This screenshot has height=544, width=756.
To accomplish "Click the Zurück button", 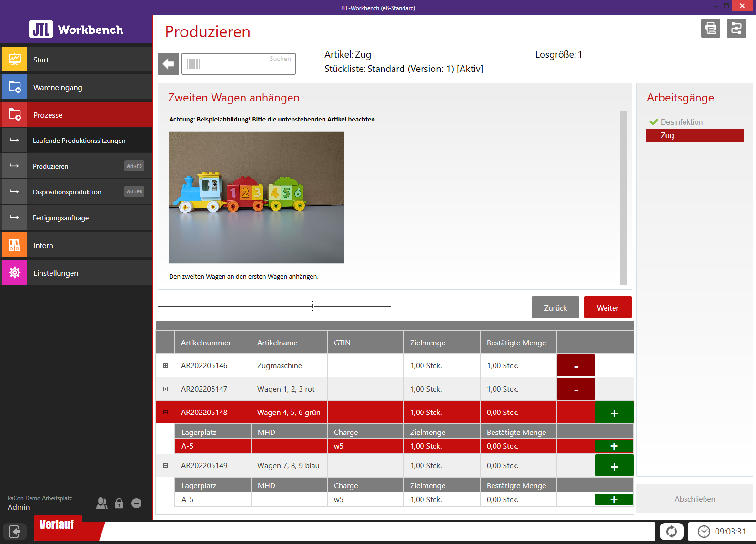I will coord(555,308).
